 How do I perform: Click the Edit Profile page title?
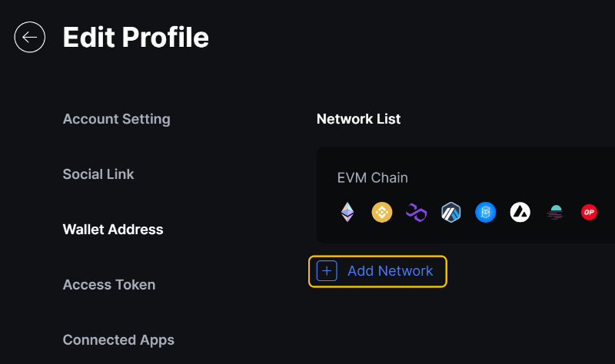(x=136, y=37)
